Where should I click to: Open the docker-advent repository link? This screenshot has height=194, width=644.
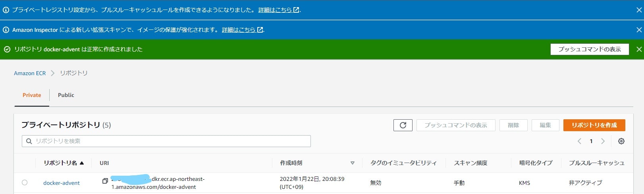coord(62,183)
